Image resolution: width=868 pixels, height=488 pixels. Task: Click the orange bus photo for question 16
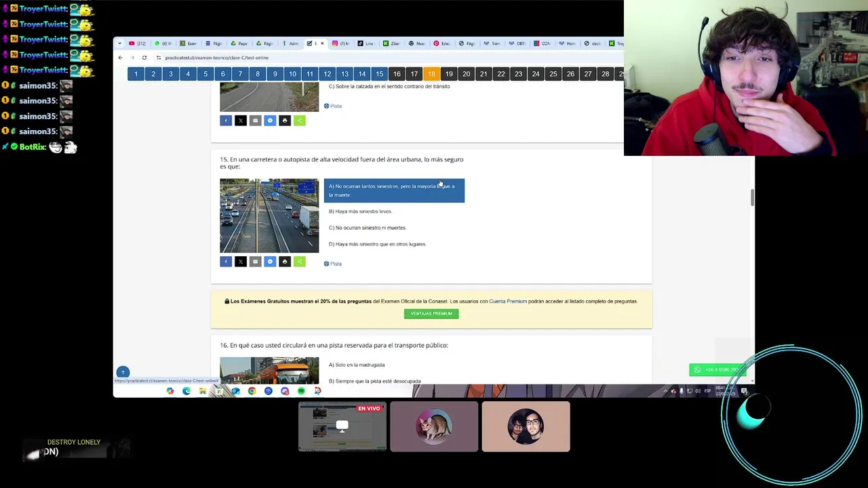269,370
